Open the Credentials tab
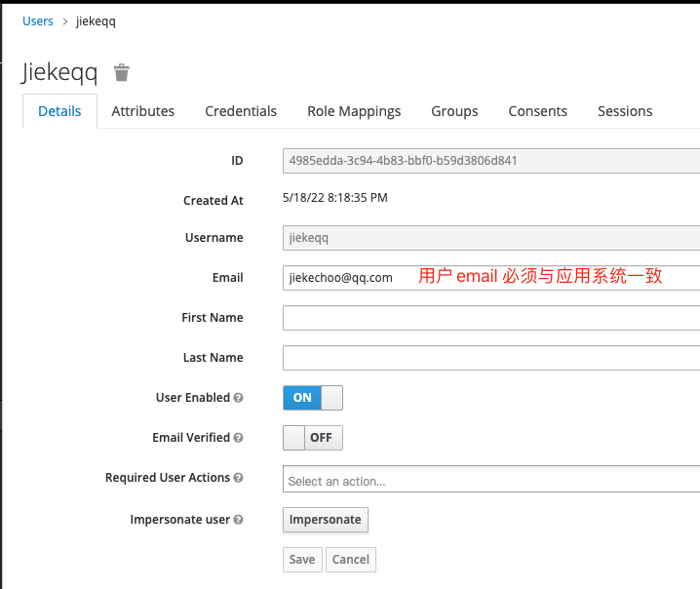The height and width of the screenshot is (589, 700). tap(241, 111)
